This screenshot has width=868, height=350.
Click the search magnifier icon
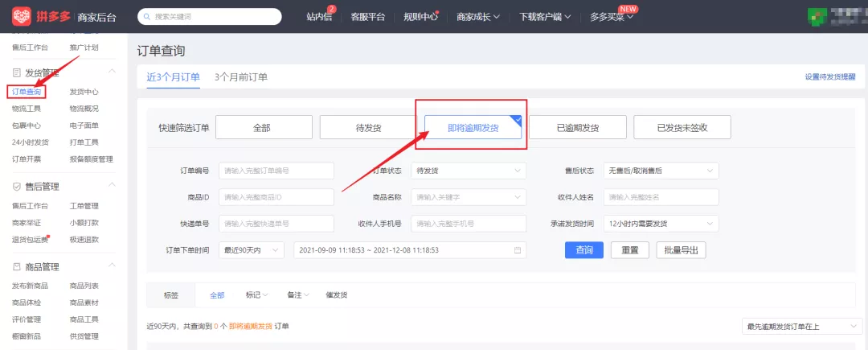click(x=147, y=16)
